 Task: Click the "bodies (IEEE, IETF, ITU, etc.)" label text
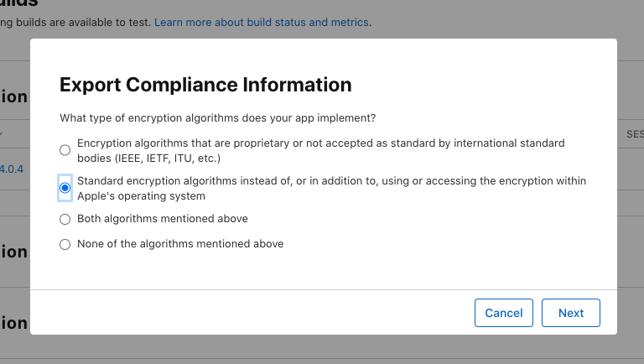click(x=149, y=157)
